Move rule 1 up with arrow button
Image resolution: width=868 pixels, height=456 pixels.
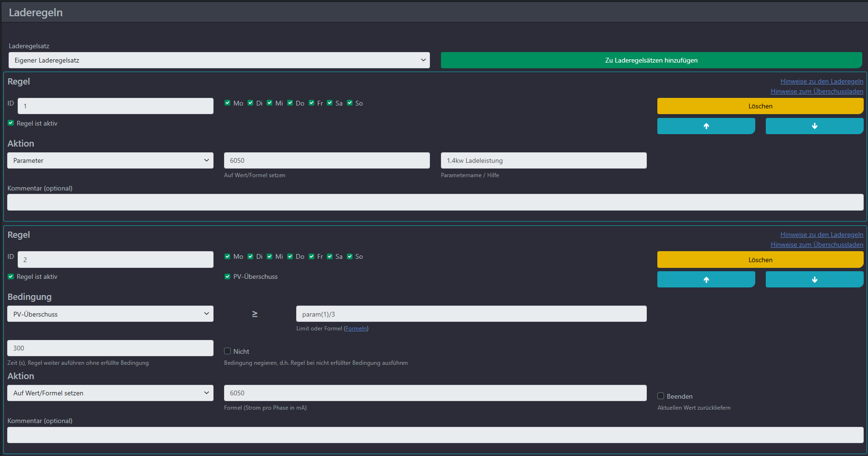pos(706,126)
